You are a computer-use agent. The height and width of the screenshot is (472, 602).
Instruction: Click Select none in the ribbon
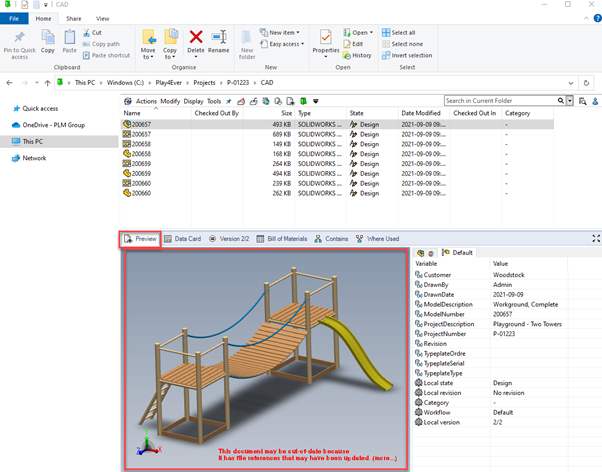[402, 44]
